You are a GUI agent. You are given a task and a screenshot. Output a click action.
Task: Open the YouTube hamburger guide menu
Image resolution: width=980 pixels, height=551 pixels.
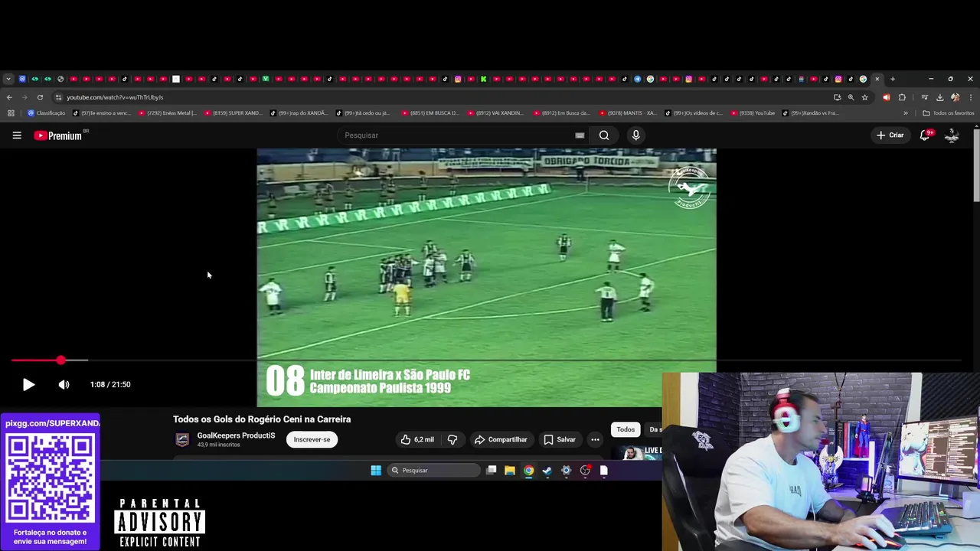point(17,135)
